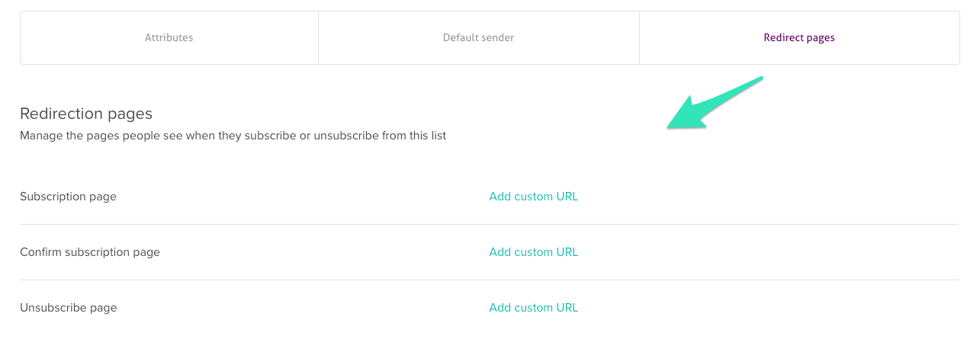Viewport: 980px width, 342px height.
Task: Click separator between Default sender and Redirect pages
Action: 639,37
